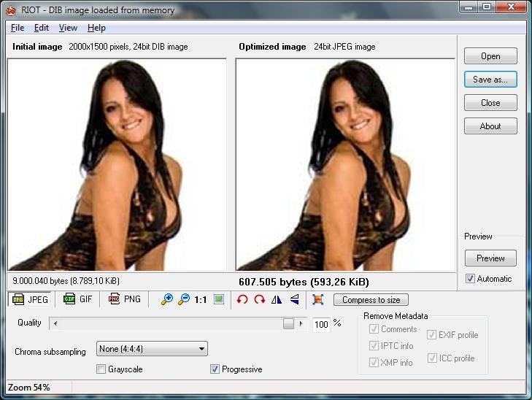The height and width of the screenshot is (400, 532).
Task: Open the File menu
Action: (18, 28)
